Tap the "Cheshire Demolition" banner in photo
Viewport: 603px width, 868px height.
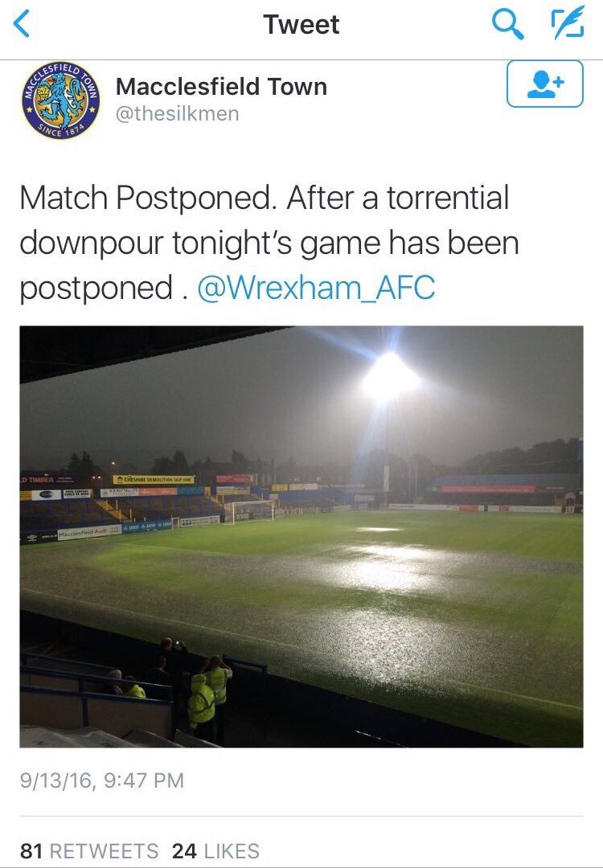pyautogui.click(x=154, y=480)
